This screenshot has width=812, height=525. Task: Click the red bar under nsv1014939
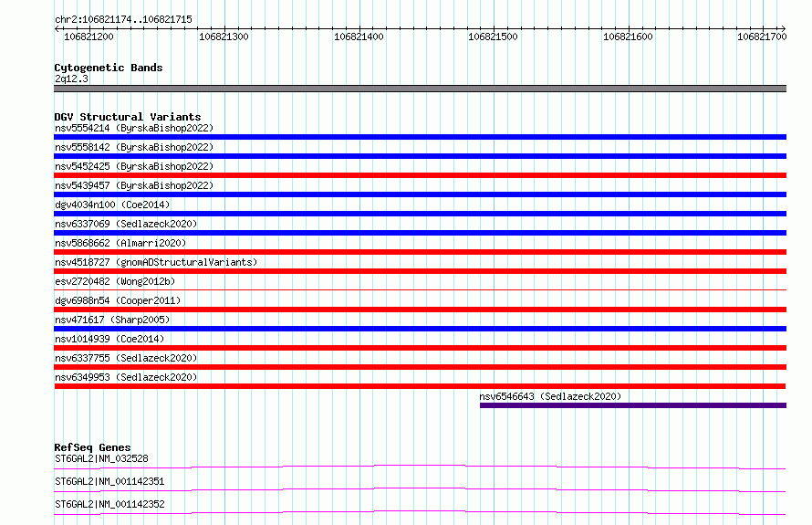[x=420, y=348]
